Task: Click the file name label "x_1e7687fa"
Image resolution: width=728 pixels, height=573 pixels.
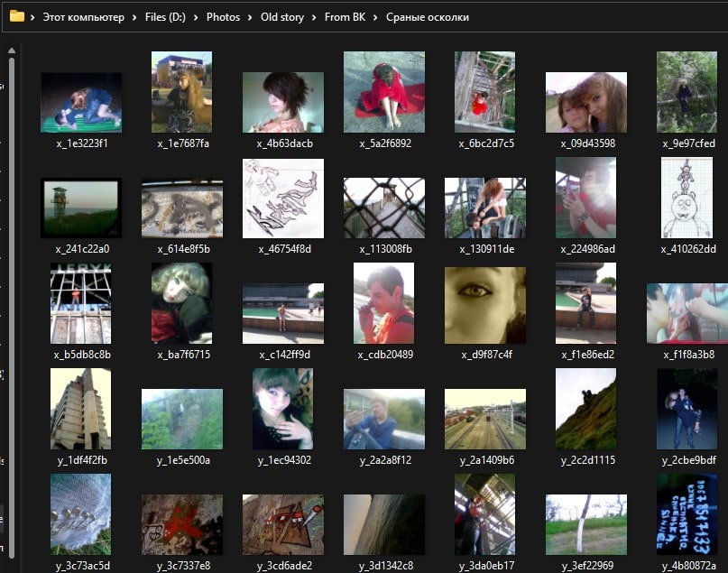Action: 183,143
